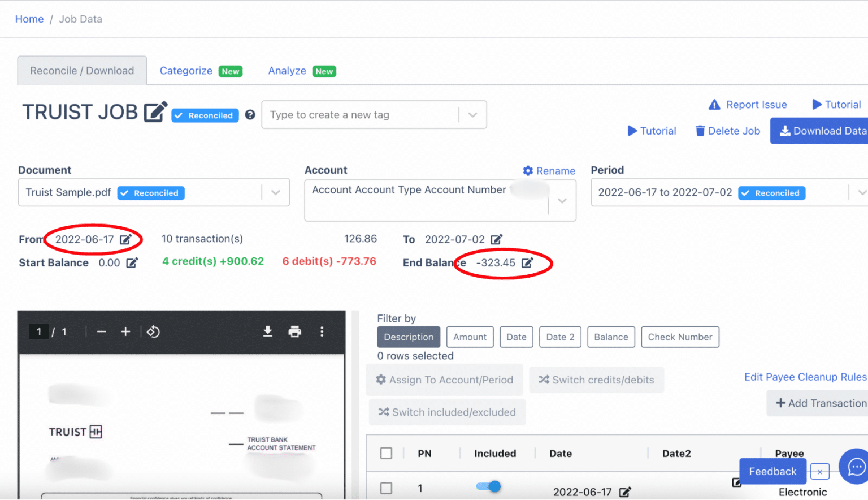Print the Truist statement from the PDF viewer
The width and height of the screenshot is (868, 500).
(294, 332)
